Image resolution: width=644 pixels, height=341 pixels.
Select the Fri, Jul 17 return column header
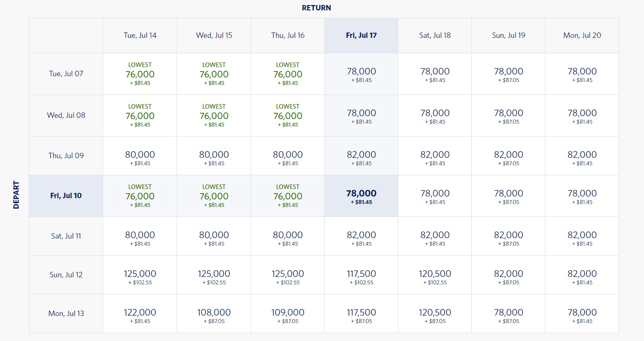pos(361,35)
